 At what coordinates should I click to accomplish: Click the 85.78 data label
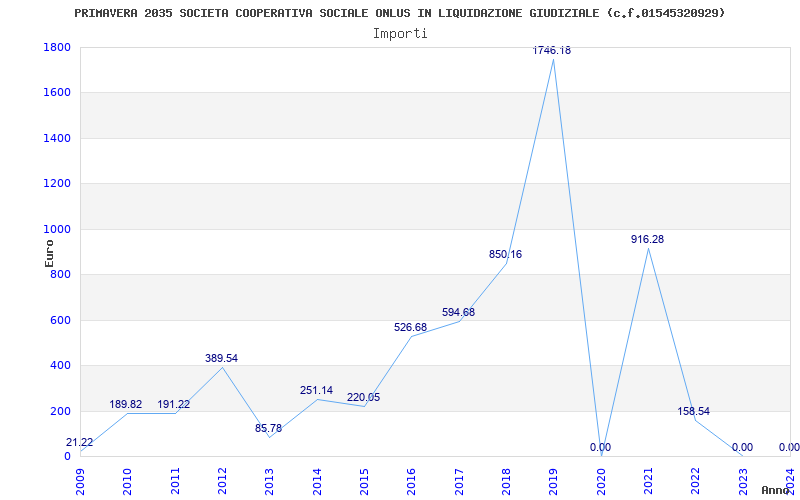pos(268,429)
